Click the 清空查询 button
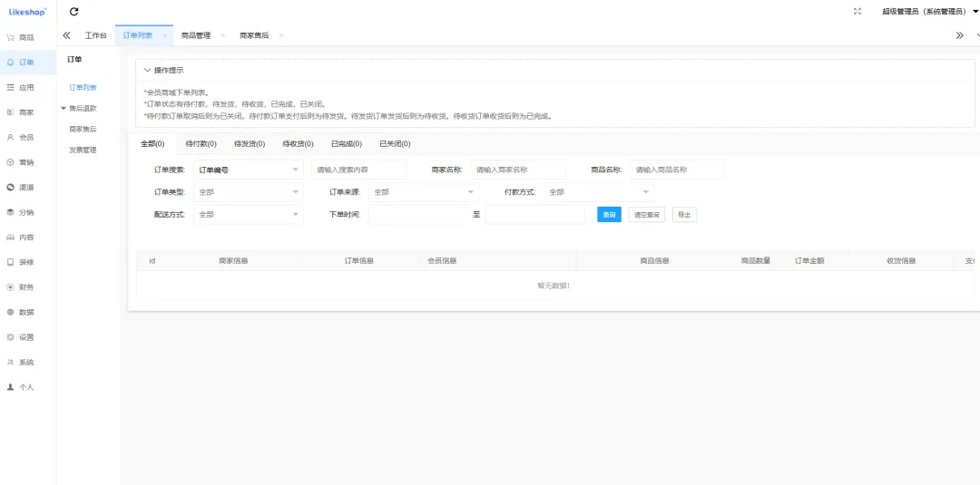 click(647, 215)
